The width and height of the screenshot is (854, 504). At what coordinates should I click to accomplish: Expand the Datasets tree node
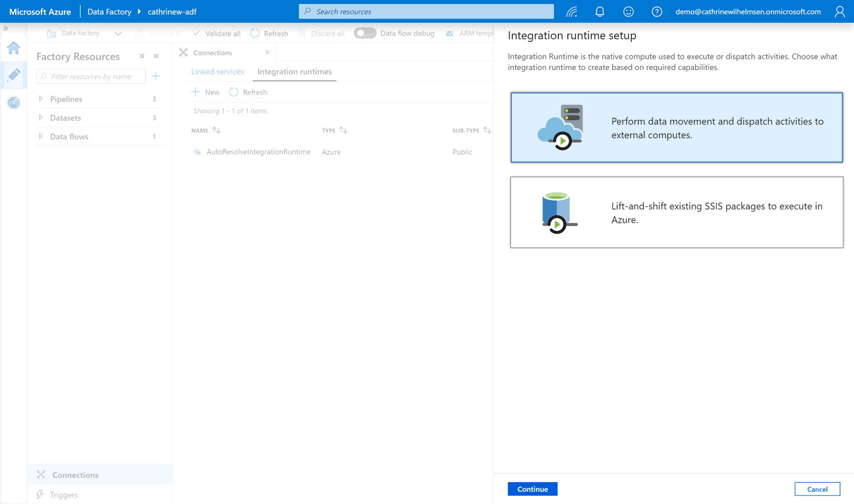(x=41, y=118)
